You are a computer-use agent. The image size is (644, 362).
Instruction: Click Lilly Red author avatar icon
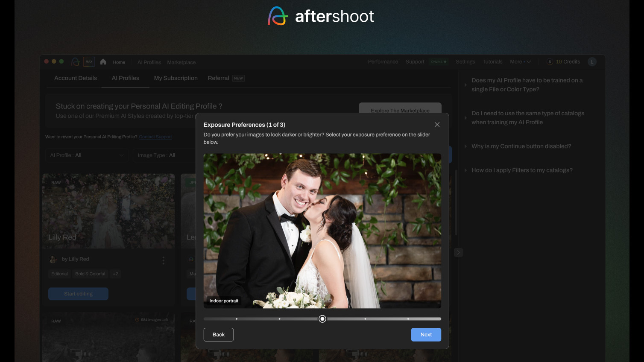[x=53, y=259]
